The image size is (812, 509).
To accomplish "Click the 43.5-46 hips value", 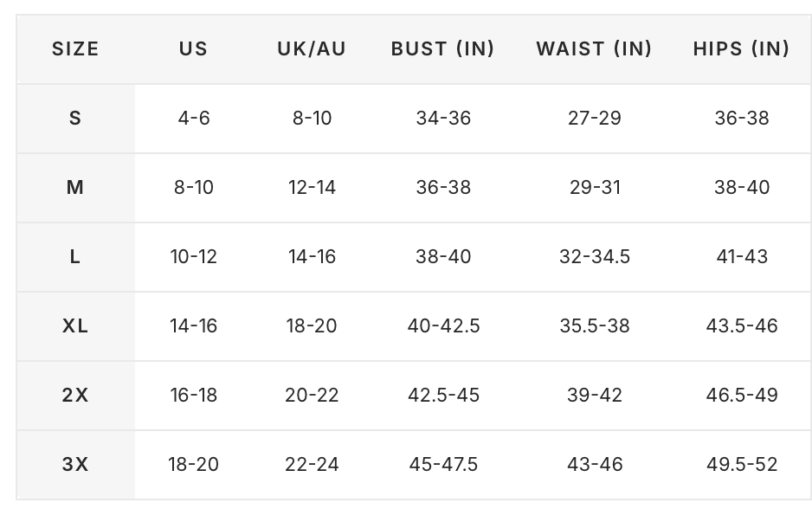I will 742,326.
